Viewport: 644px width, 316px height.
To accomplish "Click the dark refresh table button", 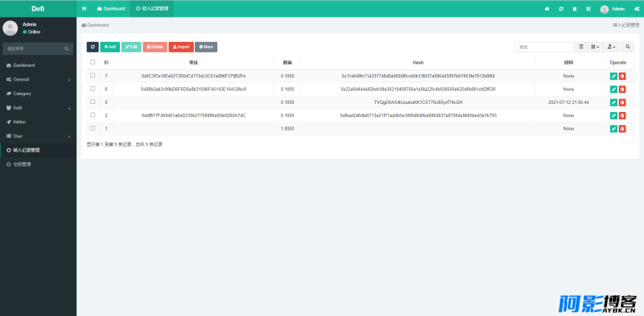I will (x=93, y=47).
